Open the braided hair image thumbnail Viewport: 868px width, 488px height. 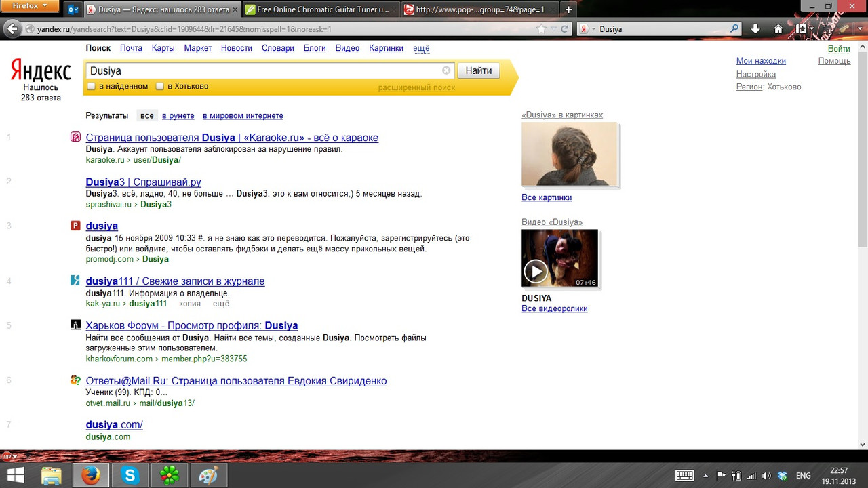coord(570,154)
